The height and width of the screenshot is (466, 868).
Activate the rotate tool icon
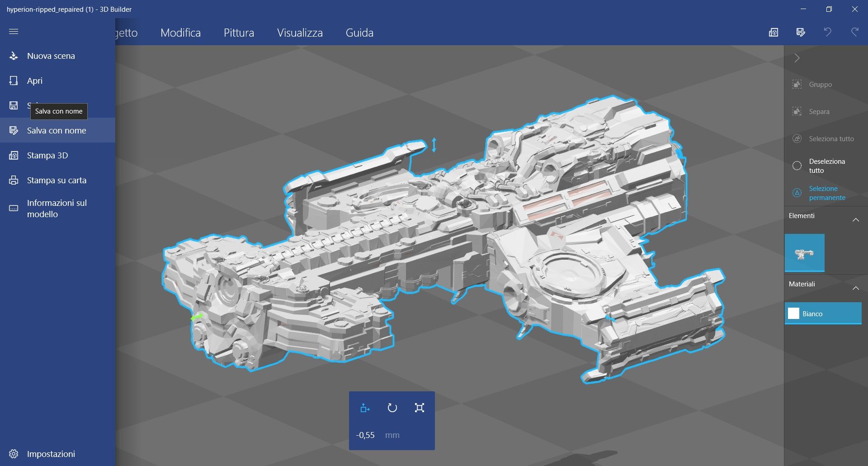click(x=392, y=408)
